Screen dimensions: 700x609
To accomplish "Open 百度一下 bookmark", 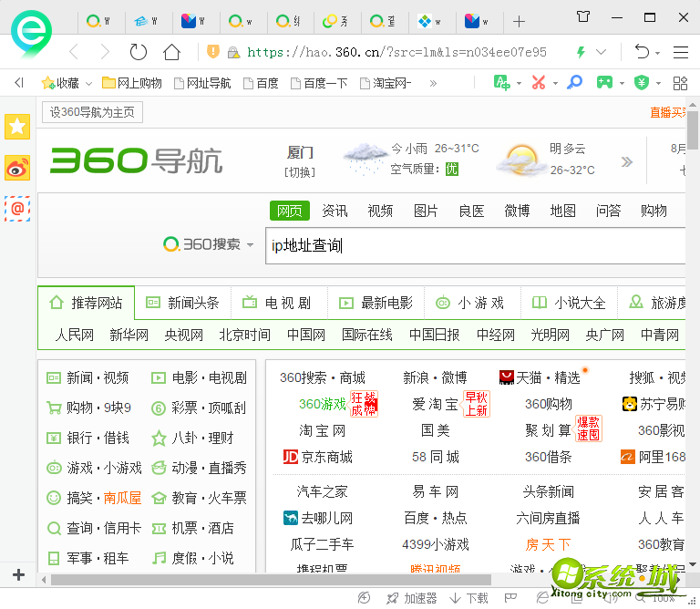I will (x=319, y=83).
